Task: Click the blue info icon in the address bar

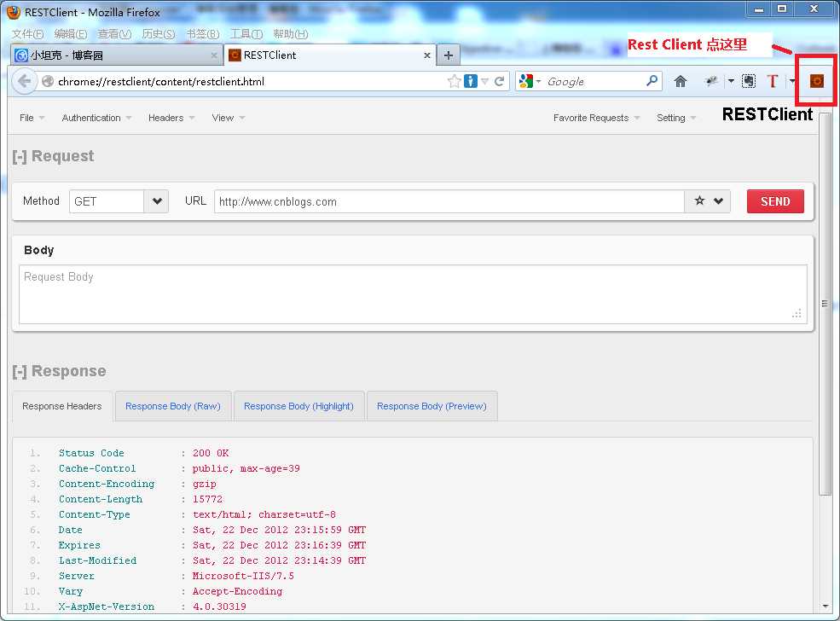Action: pyautogui.click(x=471, y=81)
